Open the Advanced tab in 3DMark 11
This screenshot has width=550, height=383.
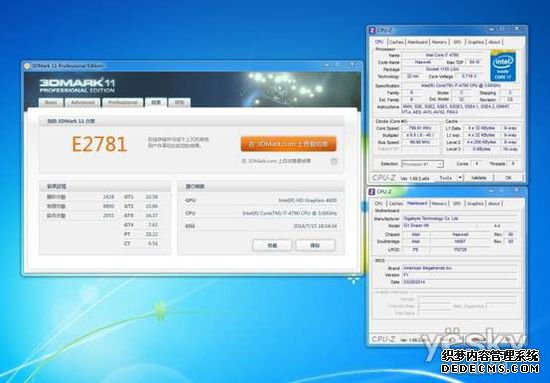[x=83, y=102]
